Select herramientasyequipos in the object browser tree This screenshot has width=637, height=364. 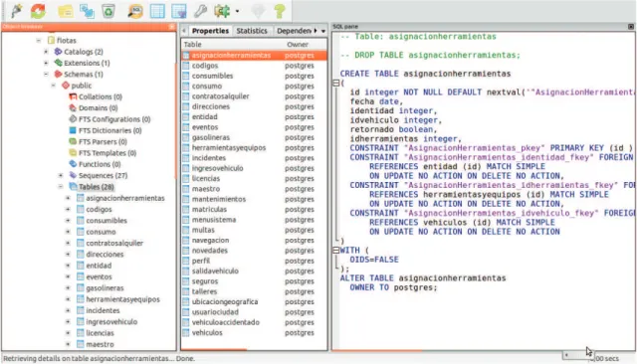click(122, 299)
